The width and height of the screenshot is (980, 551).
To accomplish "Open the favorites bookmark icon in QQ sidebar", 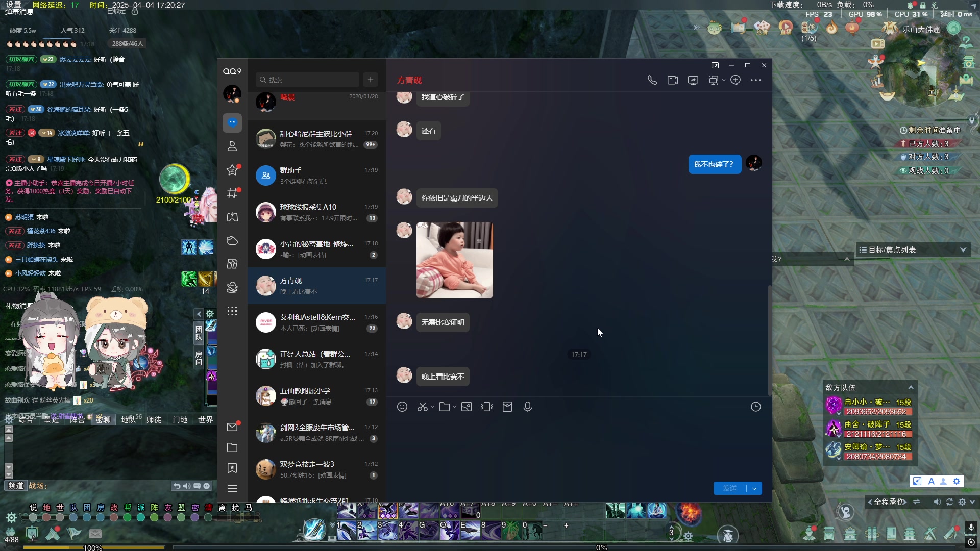I will (232, 468).
